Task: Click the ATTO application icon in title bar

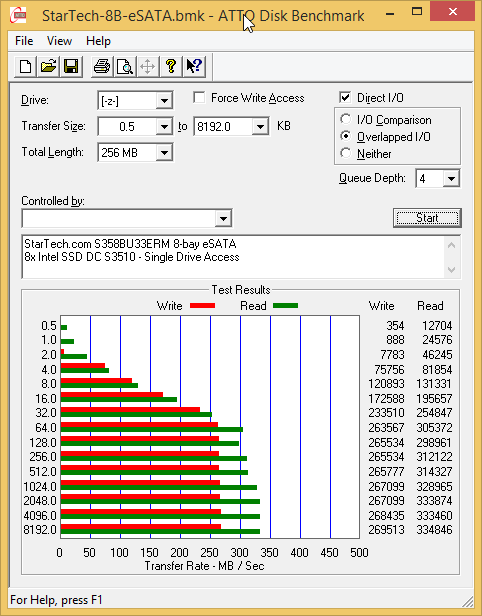Action: tap(18, 16)
